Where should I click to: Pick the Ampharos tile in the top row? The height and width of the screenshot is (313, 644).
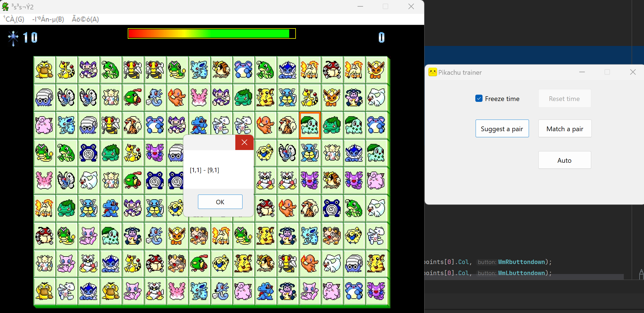[x=66, y=70]
